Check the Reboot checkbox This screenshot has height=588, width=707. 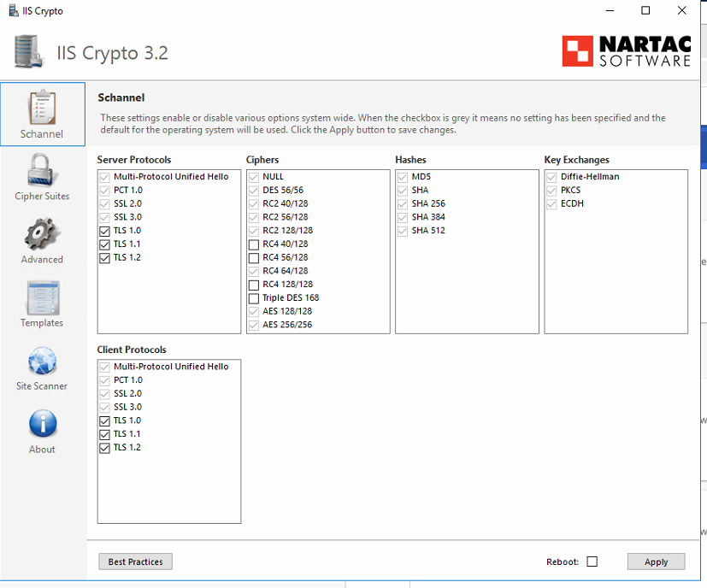(593, 562)
